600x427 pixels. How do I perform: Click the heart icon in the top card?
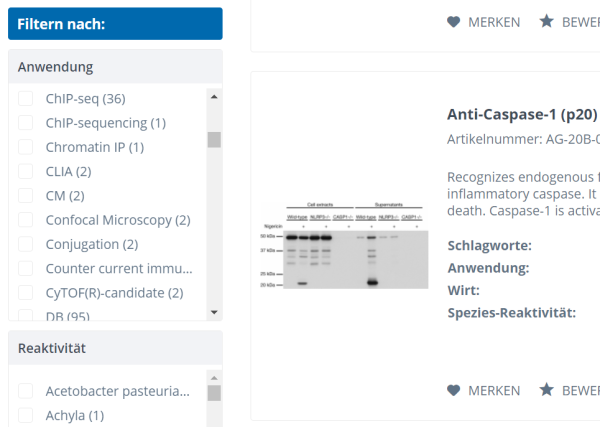[453, 21]
